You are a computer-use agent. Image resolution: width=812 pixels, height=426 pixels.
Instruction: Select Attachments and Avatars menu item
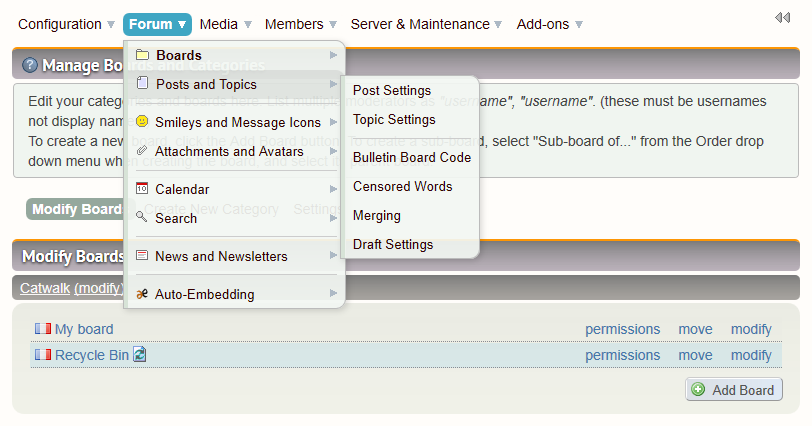click(x=229, y=151)
